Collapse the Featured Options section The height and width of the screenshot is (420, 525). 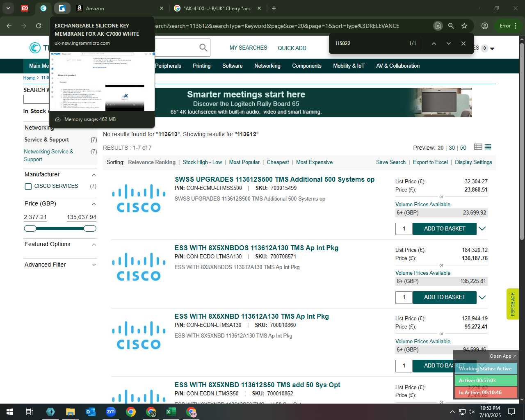pyautogui.click(x=94, y=244)
